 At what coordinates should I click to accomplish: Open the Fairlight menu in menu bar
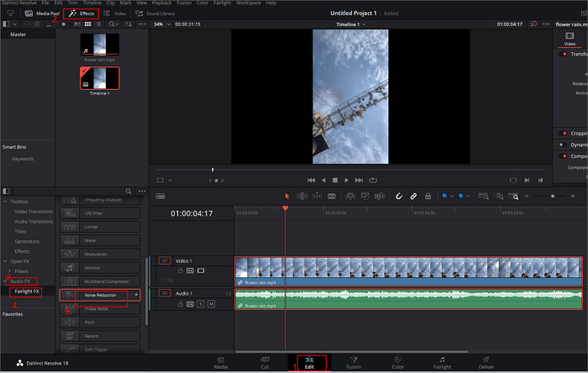tap(223, 3)
